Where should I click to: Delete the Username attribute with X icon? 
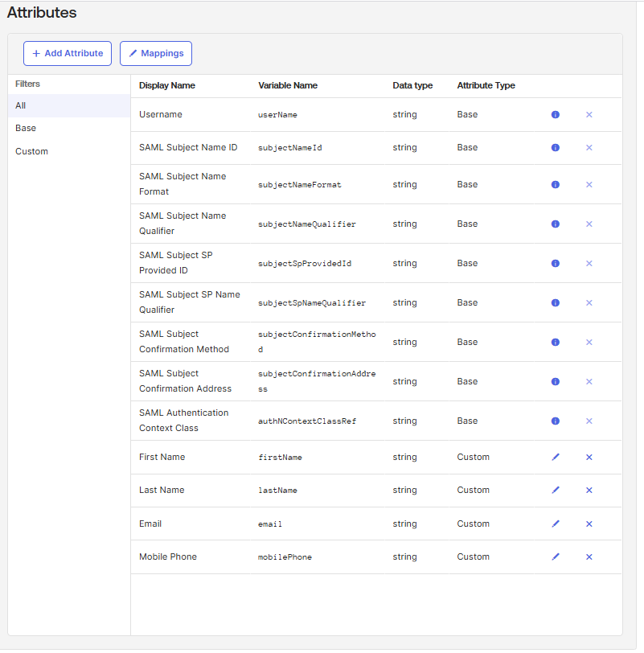(589, 114)
